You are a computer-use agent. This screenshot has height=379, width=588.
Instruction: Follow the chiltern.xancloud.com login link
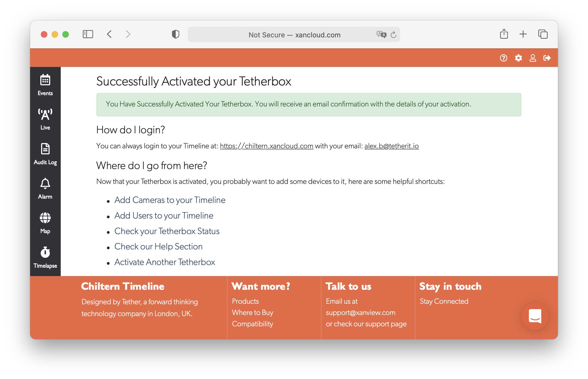(266, 146)
